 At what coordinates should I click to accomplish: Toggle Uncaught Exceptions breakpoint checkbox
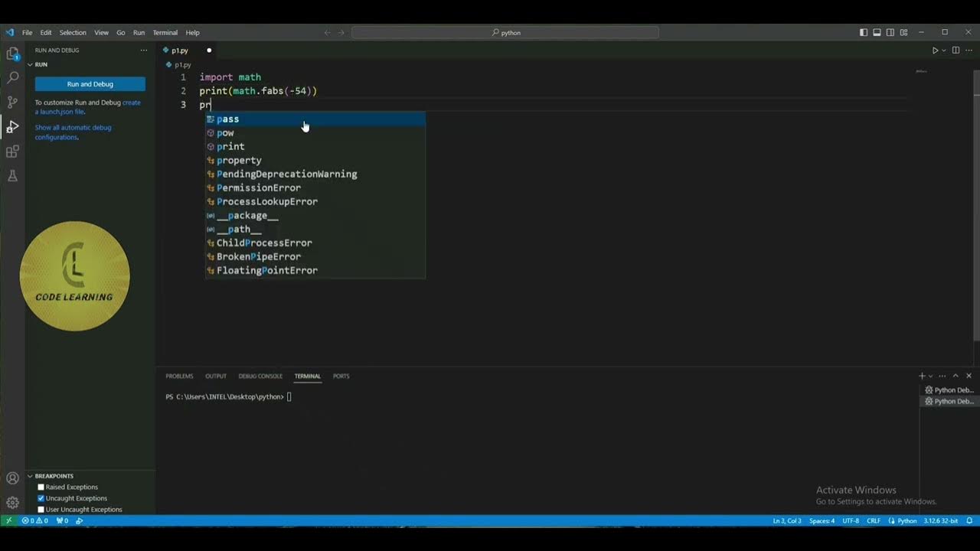click(x=41, y=498)
